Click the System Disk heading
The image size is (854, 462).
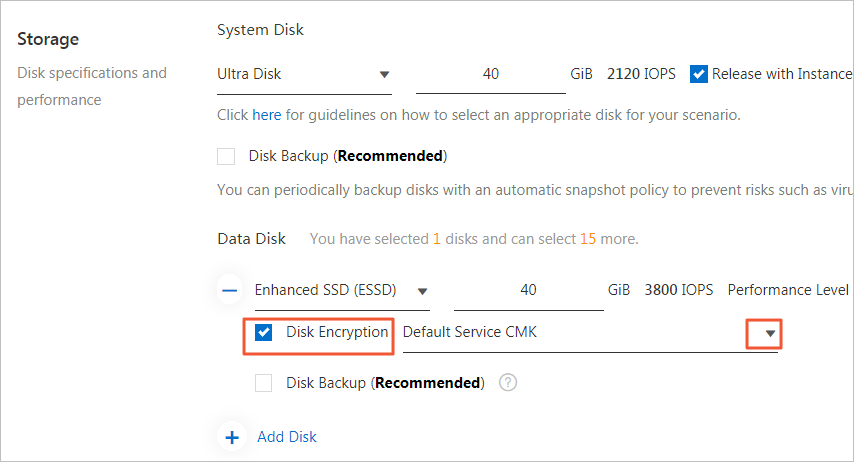260,30
